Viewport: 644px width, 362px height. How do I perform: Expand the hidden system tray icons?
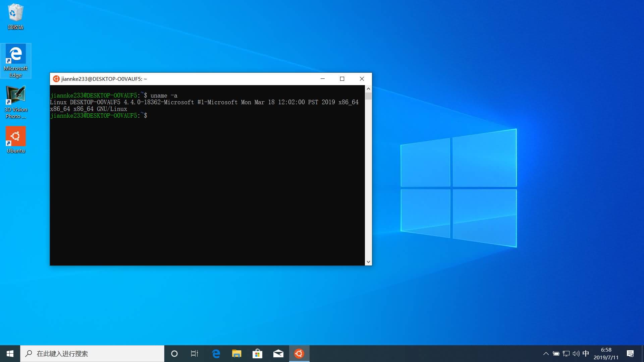click(x=546, y=354)
